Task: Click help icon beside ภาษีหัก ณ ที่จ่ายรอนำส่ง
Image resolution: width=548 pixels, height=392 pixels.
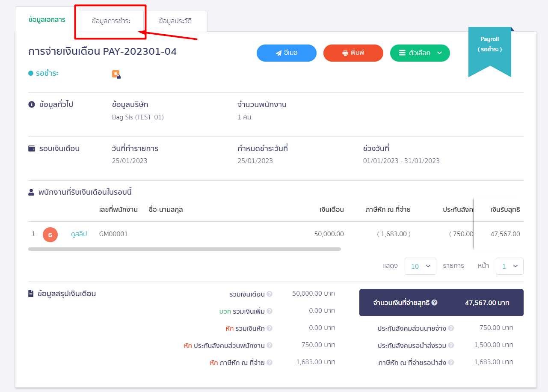Action: point(451,362)
